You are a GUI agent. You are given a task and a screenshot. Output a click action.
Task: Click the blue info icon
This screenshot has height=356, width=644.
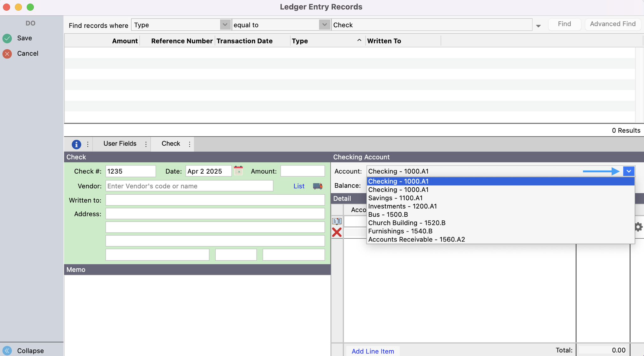coord(76,144)
